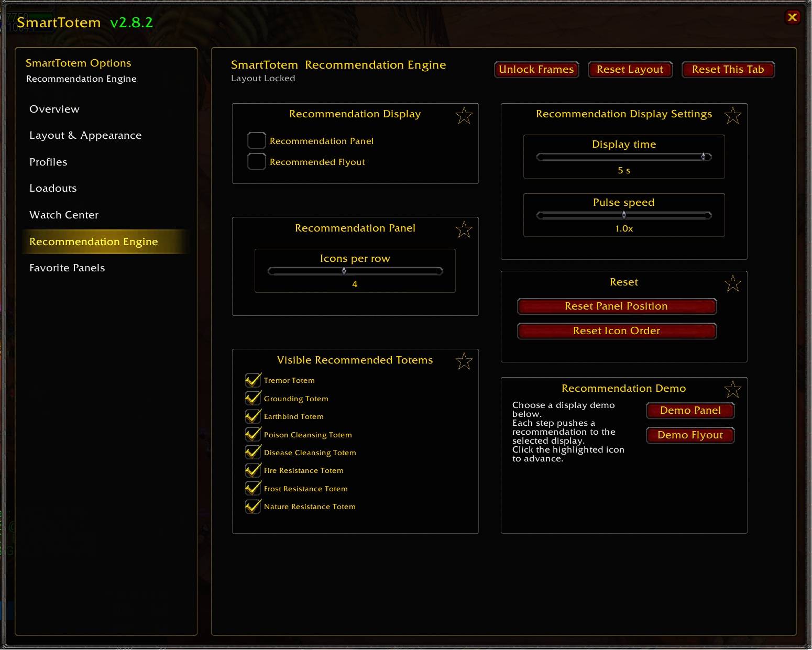Click Reset This Tab button
Screen dimensions: 812x650
[x=728, y=70]
